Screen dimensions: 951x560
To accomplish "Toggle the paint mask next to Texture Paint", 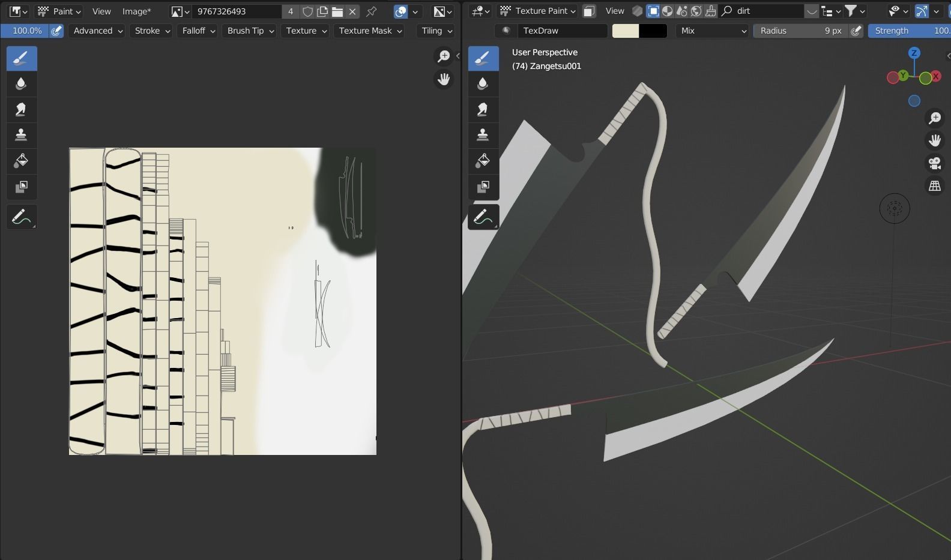I will pyautogui.click(x=589, y=11).
